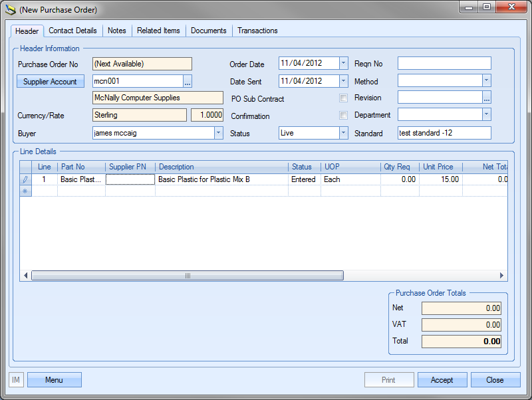Tick the PO Sub Contract checkbox

[344, 98]
